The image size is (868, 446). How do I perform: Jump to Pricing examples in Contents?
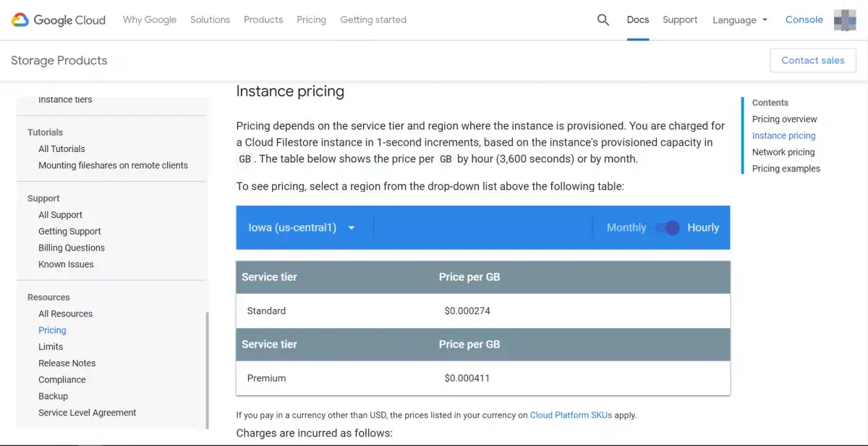[x=786, y=169]
